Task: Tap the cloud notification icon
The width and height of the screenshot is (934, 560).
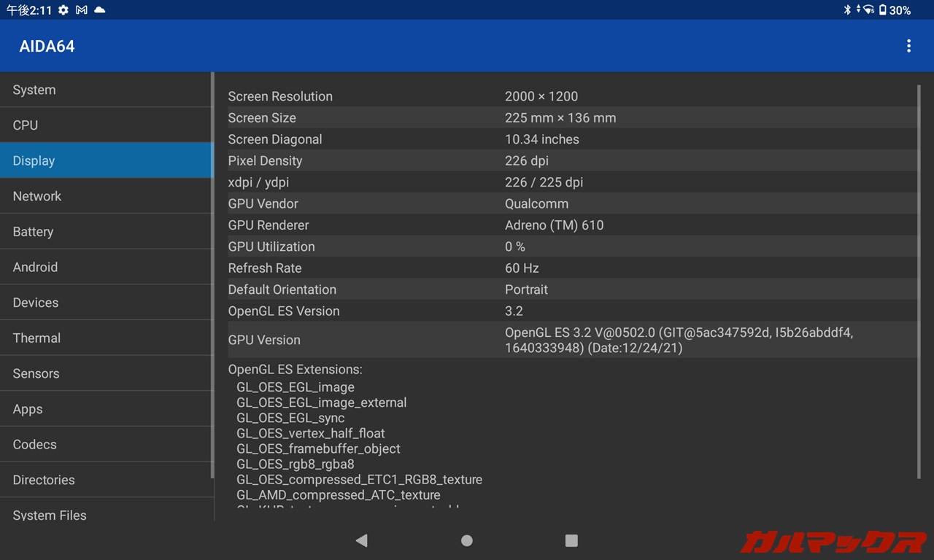Action: coord(100,10)
